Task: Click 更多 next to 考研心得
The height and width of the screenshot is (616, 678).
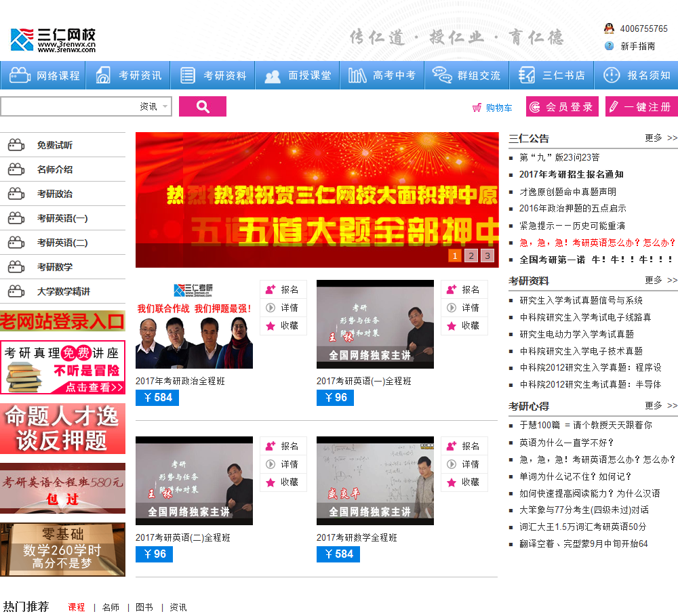Action: 660,405
